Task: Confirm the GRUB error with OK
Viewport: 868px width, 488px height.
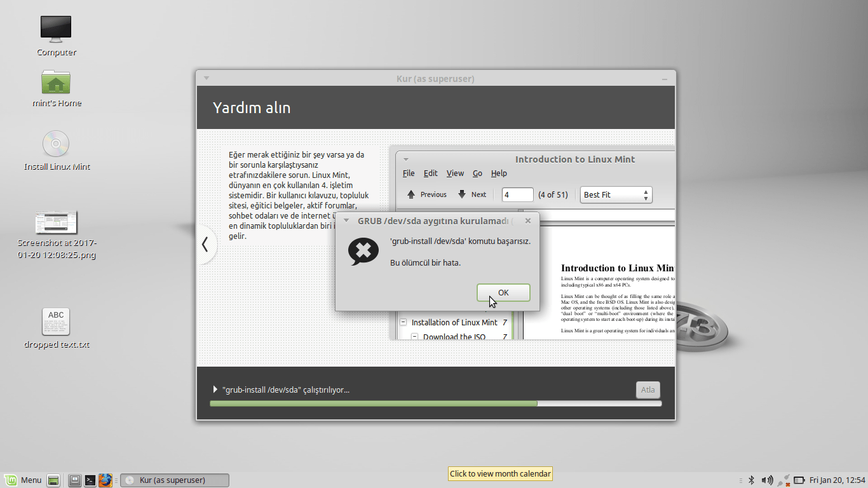Action: [503, 292]
